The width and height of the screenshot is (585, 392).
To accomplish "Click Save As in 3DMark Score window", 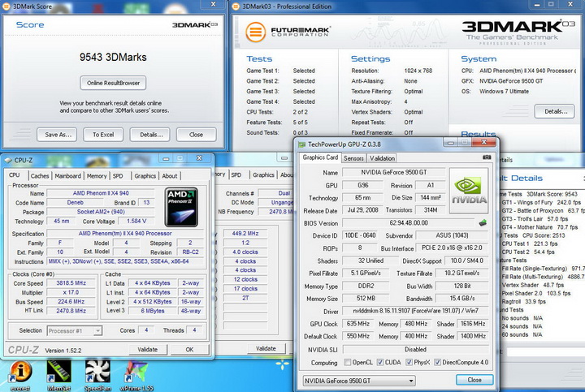I will click(x=57, y=135).
